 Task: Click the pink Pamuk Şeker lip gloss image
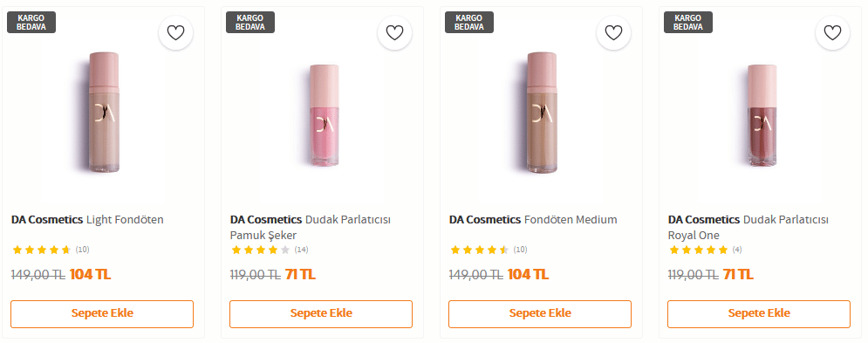click(324, 115)
